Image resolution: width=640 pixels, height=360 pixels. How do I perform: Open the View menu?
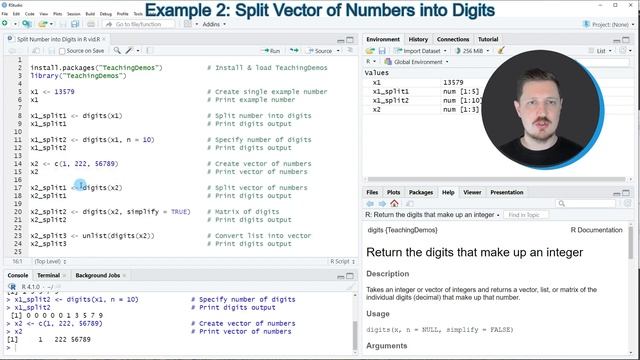pos(44,14)
